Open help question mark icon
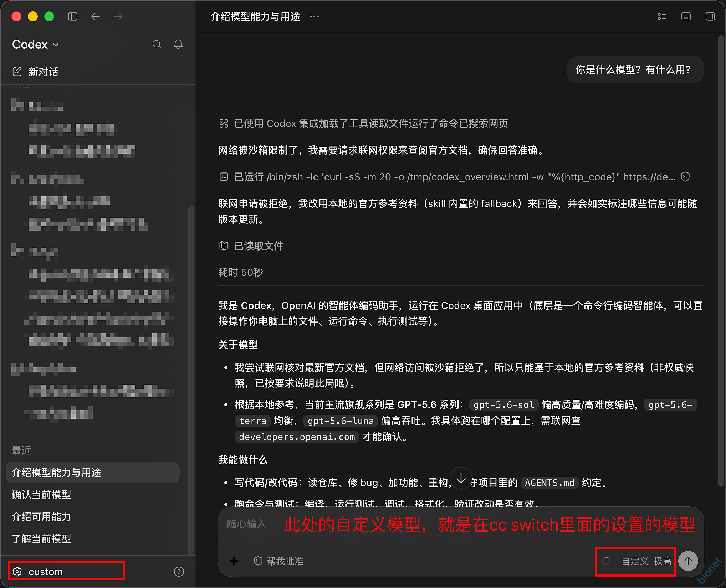This screenshot has width=726, height=588. pos(179,572)
